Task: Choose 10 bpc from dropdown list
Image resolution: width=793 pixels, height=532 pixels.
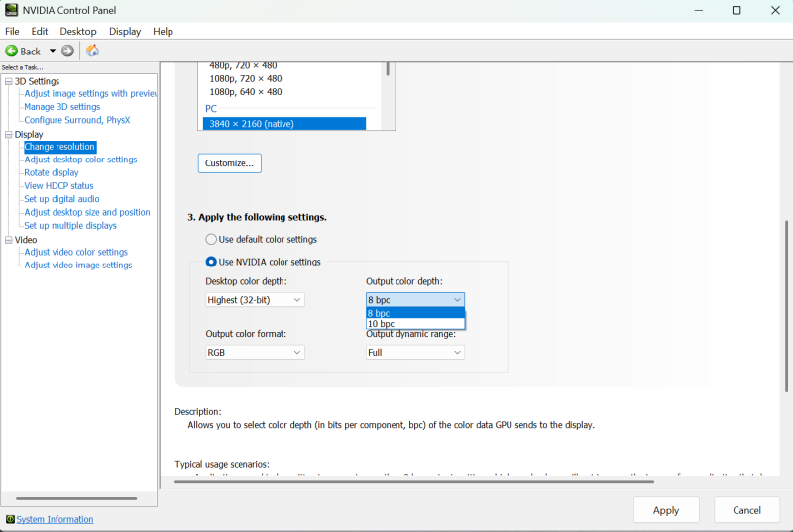Action: coord(415,324)
